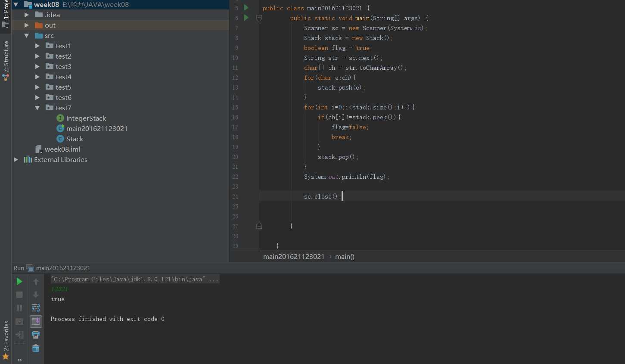Collapse the week08 project root node
Image resolution: width=625 pixels, height=364 pixels.
click(x=16, y=4)
